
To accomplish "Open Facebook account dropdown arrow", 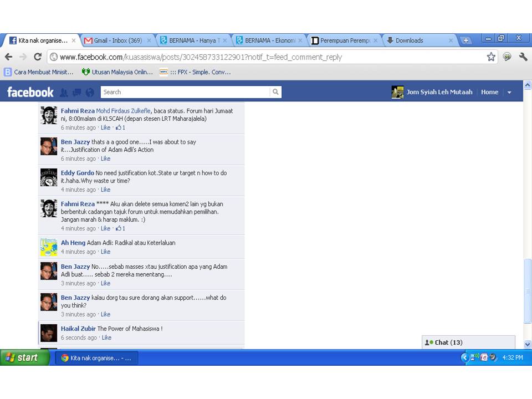I will (x=509, y=93).
